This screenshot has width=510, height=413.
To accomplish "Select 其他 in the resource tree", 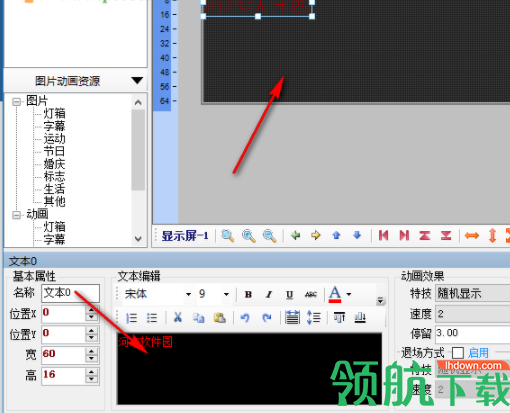I will click(x=54, y=201).
